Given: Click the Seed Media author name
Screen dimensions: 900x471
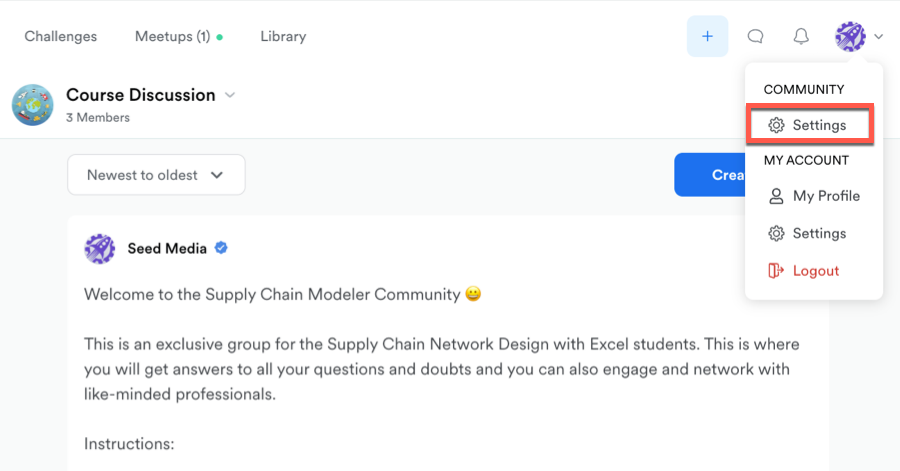Looking at the screenshot, I should coord(167,248).
